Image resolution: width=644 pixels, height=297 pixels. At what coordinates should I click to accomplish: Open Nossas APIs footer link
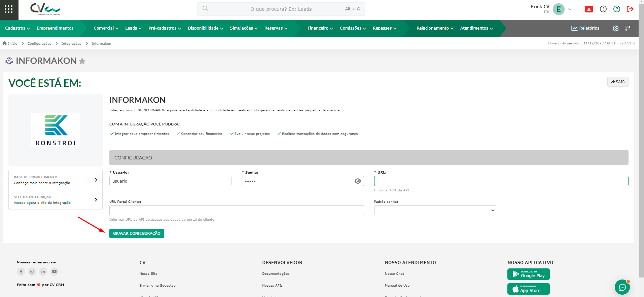tap(273, 286)
